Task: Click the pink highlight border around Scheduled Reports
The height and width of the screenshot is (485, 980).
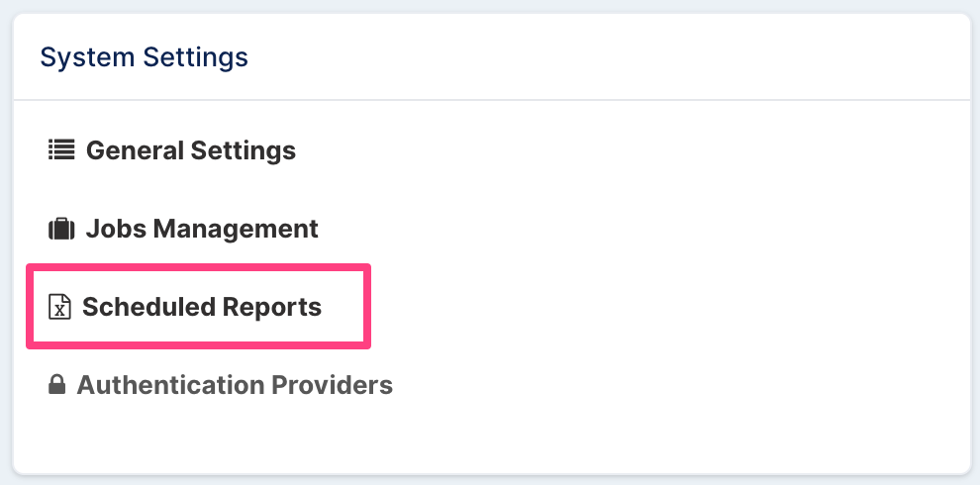Action: coord(199,266)
